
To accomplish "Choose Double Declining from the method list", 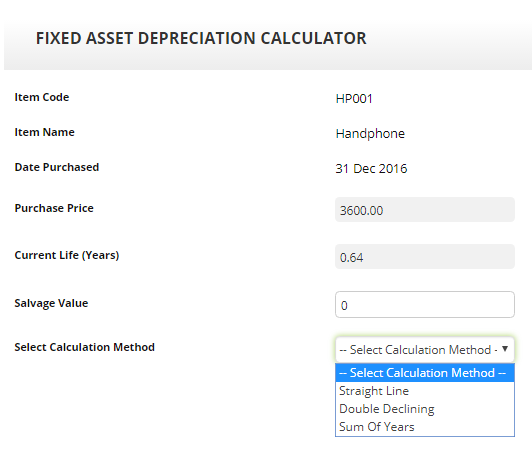I will pos(425,409).
